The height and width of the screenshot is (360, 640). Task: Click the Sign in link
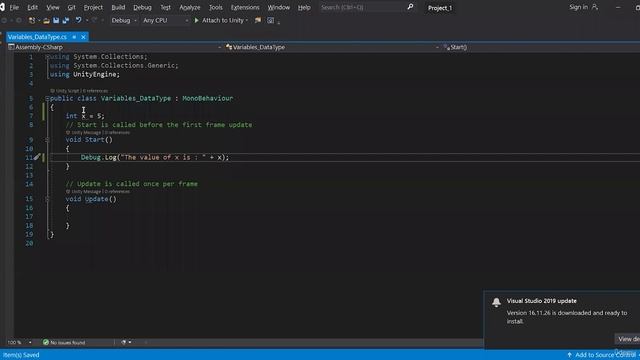tap(578, 7)
